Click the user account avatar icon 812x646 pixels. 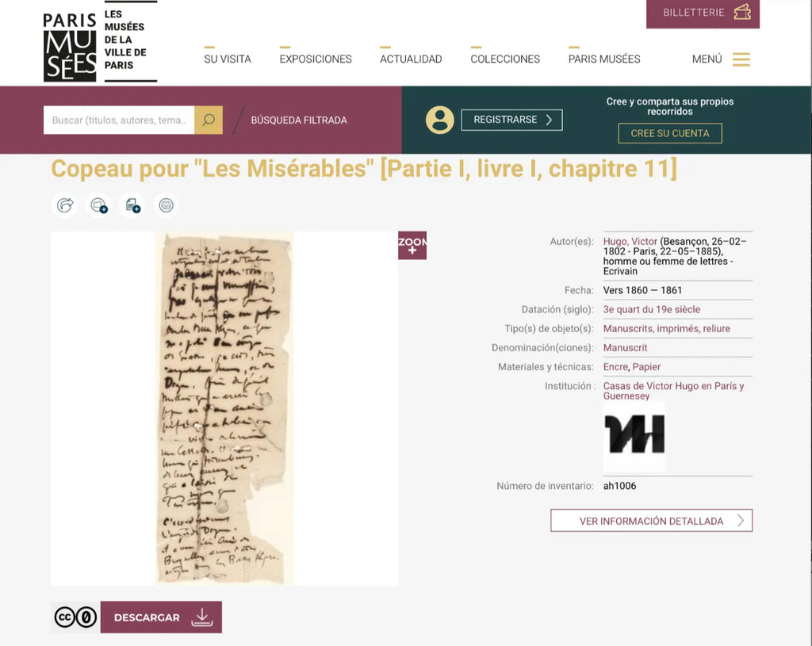pos(439,120)
